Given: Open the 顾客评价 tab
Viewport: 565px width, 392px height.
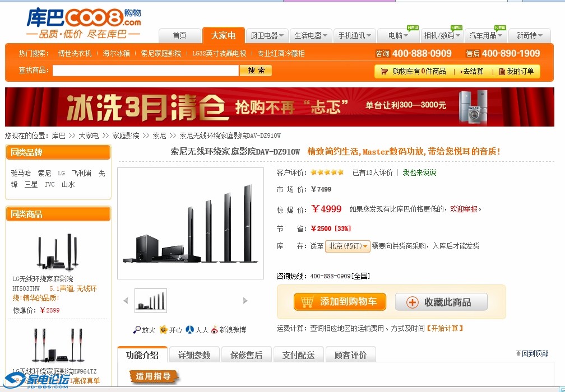Looking at the screenshot, I should click(350, 355).
